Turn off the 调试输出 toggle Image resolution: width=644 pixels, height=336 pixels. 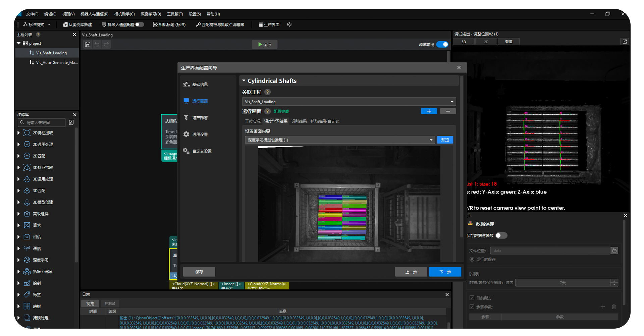(442, 45)
